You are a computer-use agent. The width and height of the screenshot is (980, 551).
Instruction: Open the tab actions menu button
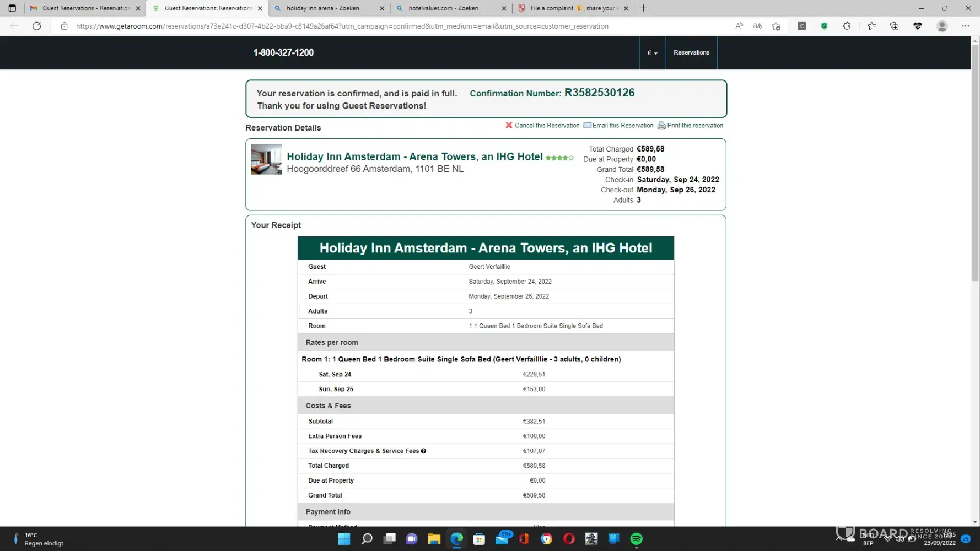pyautogui.click(x=12, y=8)
